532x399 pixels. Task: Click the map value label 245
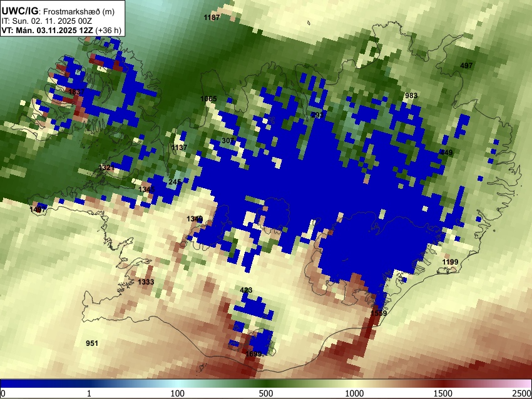click(175, 182)
